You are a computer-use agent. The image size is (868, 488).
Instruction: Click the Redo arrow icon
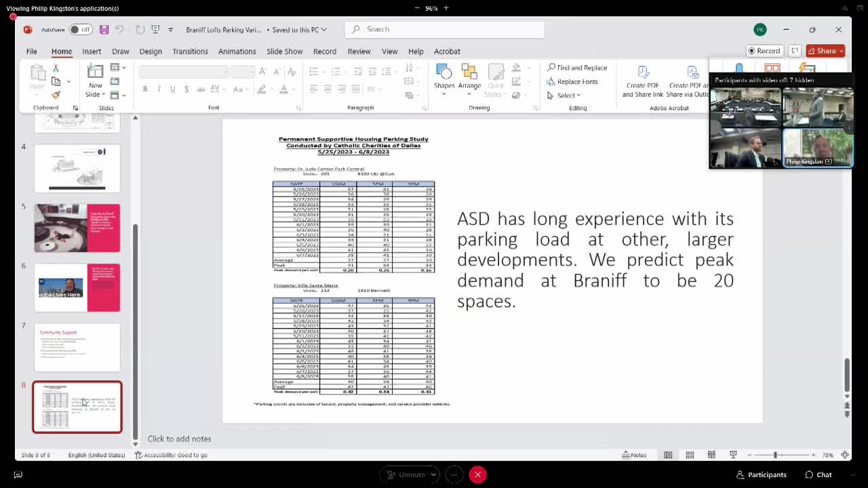click(x=140, y=29)
